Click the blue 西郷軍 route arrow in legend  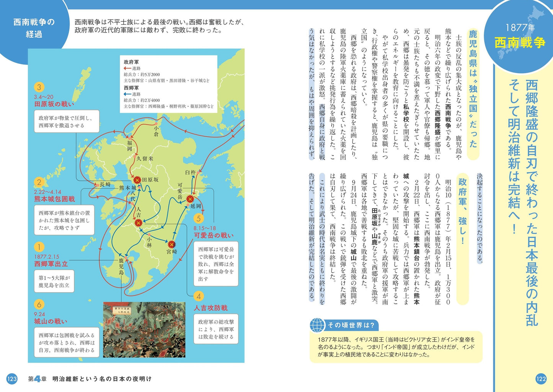[x=127, y=94]
